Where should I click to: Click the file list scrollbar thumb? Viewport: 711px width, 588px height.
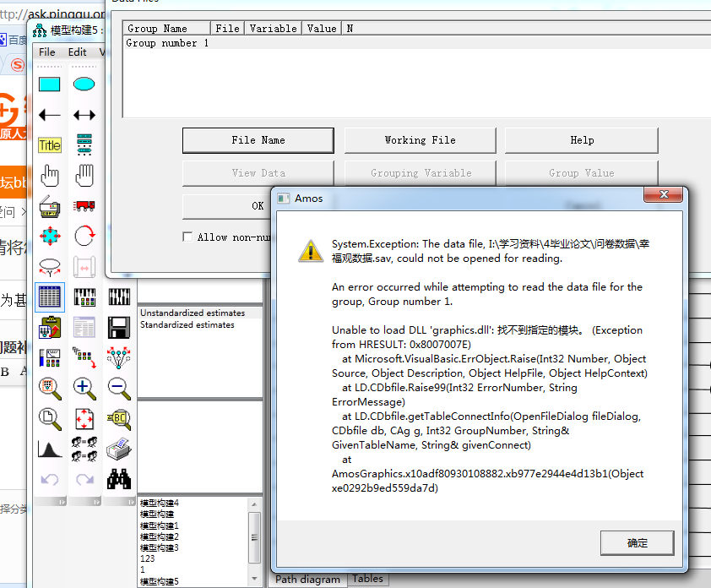[254, 537]
